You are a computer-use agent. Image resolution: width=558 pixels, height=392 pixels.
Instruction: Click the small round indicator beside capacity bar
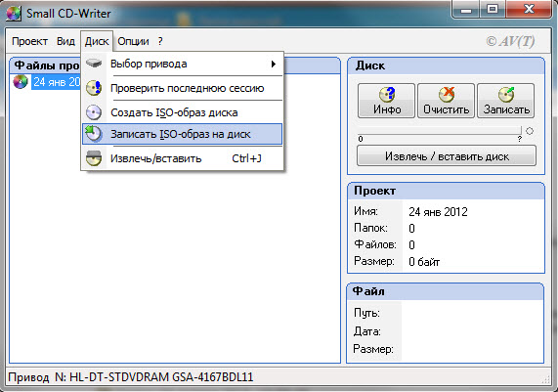(530, 131)
